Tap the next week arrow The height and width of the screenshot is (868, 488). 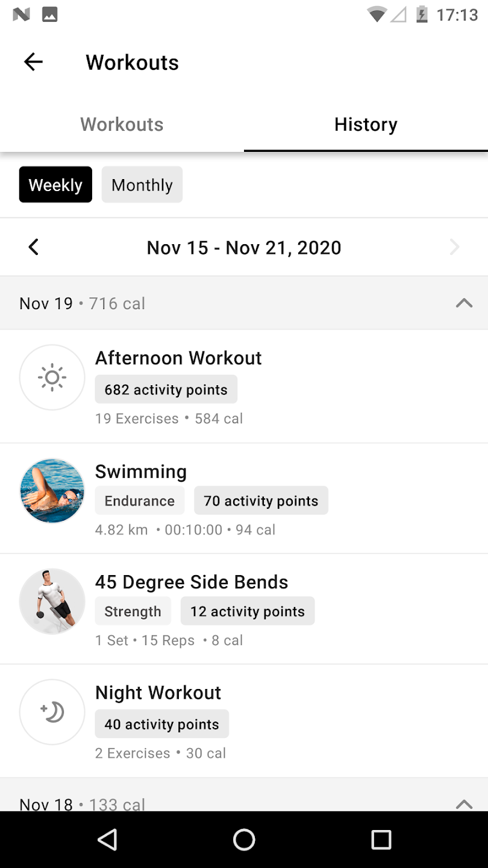454,247
